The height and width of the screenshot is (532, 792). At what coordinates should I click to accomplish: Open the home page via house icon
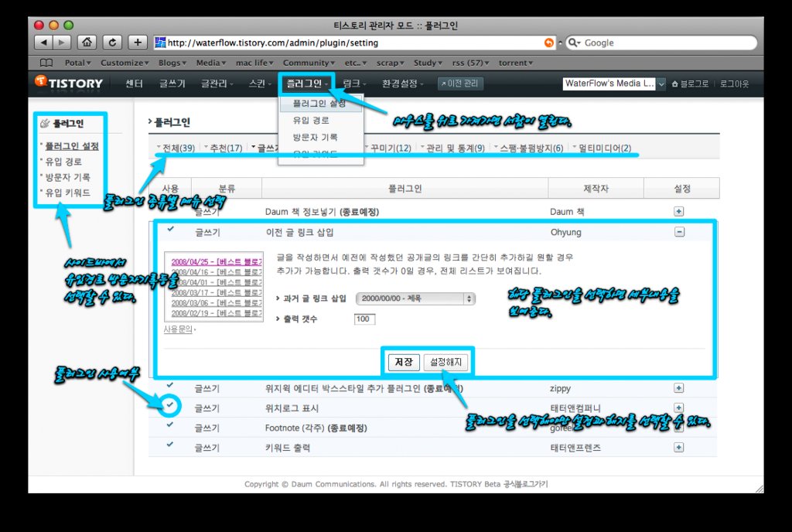87,43
